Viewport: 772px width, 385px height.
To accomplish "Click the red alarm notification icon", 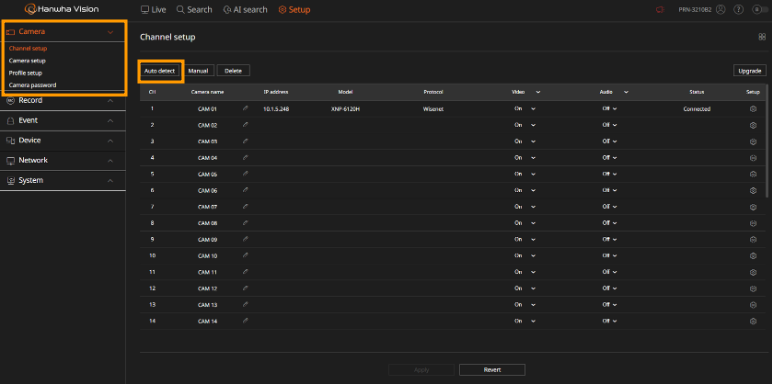I will [660, 9].
